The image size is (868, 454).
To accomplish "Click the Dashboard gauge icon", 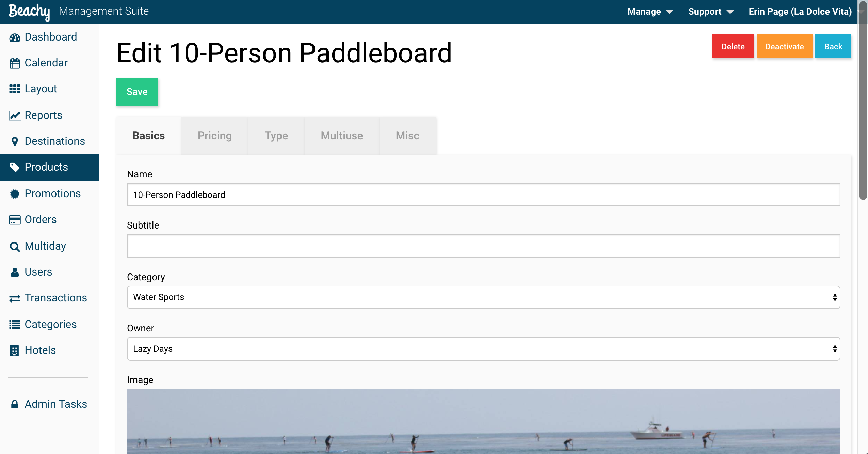I will [x=15, y=37].
